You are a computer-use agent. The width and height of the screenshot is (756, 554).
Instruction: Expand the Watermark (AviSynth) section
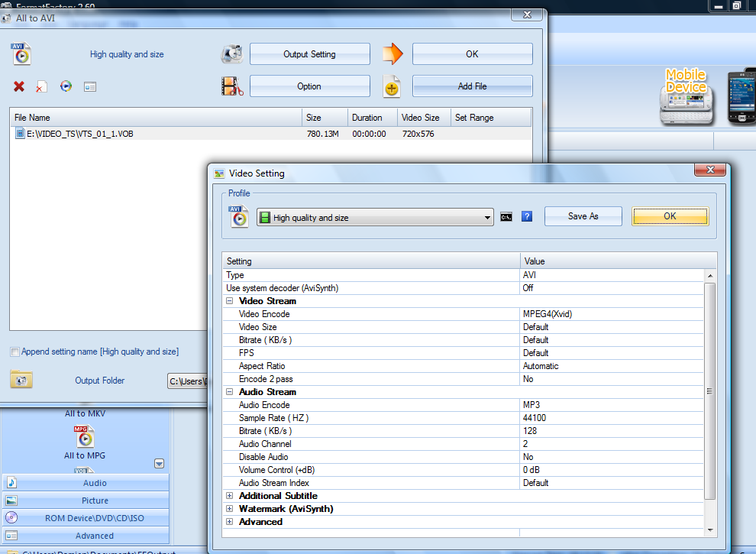click(230, 509)
